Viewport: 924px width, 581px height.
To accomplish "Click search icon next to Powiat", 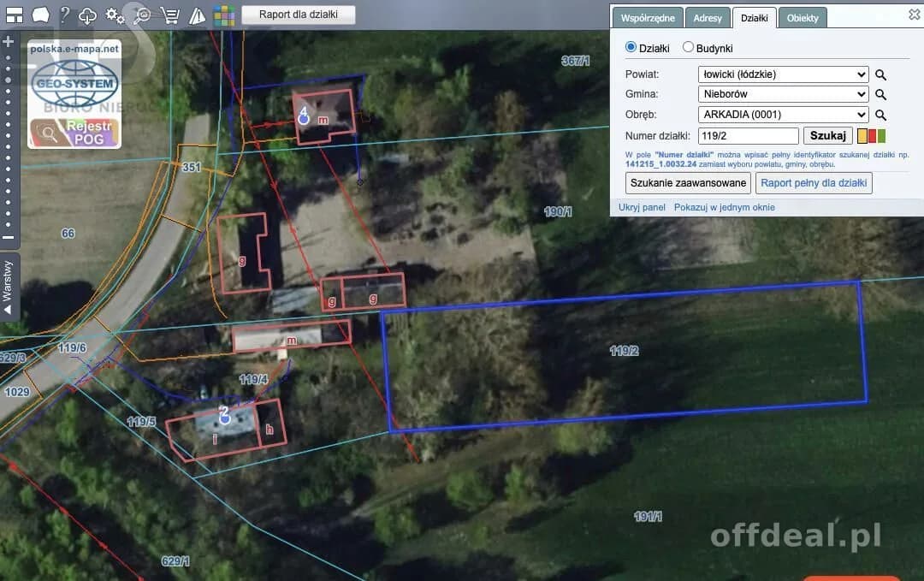I will (880, 74).
